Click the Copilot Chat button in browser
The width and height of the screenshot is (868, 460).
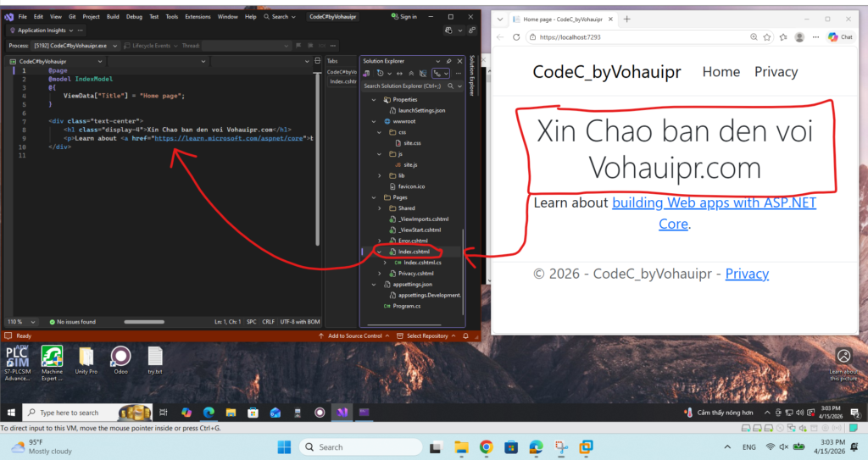(x=839, y=37)
